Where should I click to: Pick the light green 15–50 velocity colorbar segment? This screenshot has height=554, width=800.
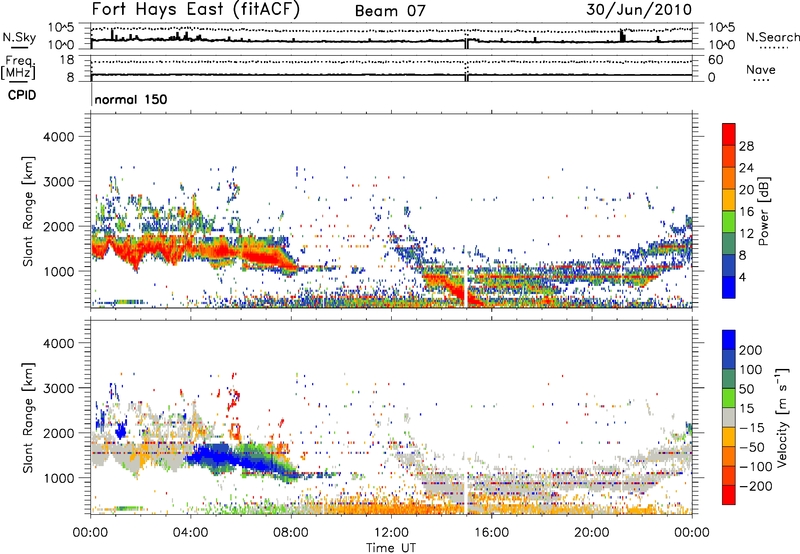point(729,398)
